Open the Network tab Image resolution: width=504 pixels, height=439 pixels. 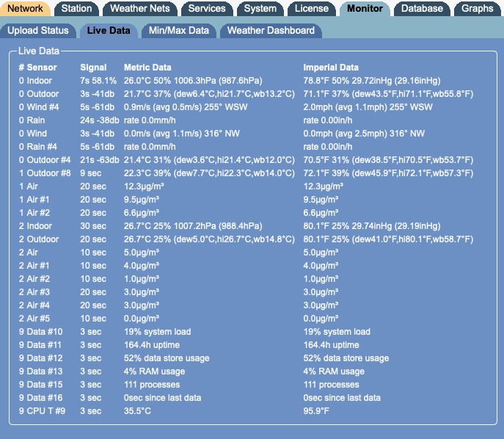pyautogui.click(x=25, y=8)
